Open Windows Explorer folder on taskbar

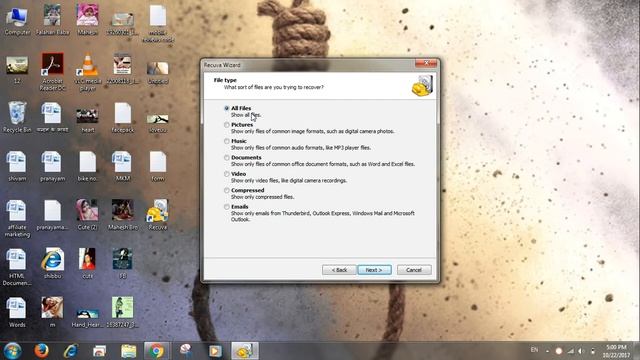128,351
